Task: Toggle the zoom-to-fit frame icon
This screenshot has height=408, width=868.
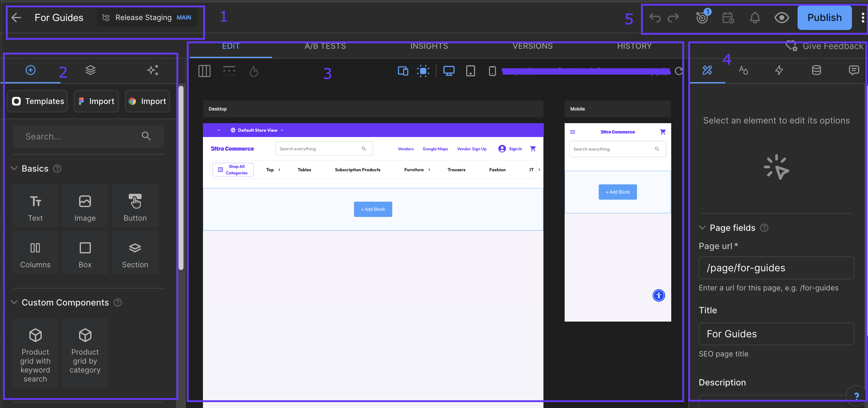Action: 423,71
